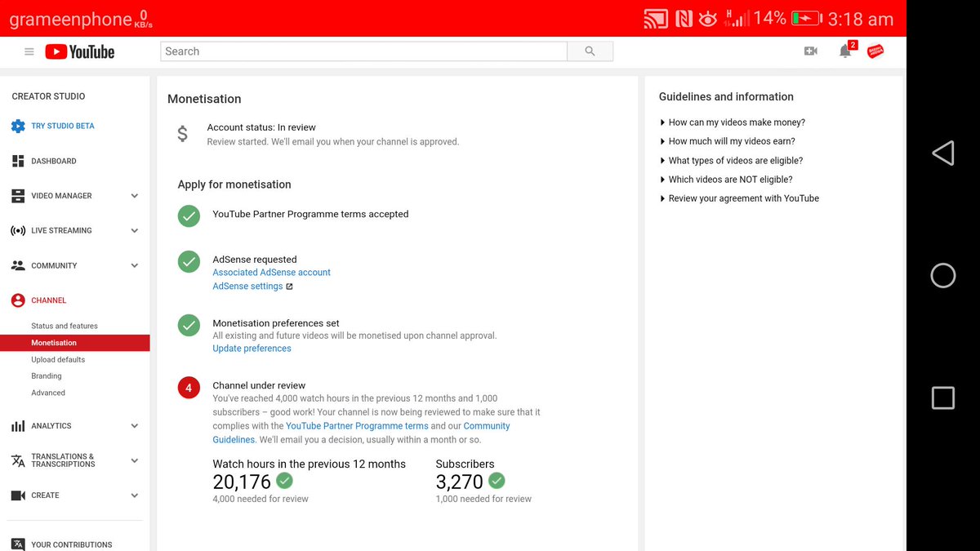Tap the Android recent apps square button
The height and width of the screenshot is (551, 980).
coord(942,398)
